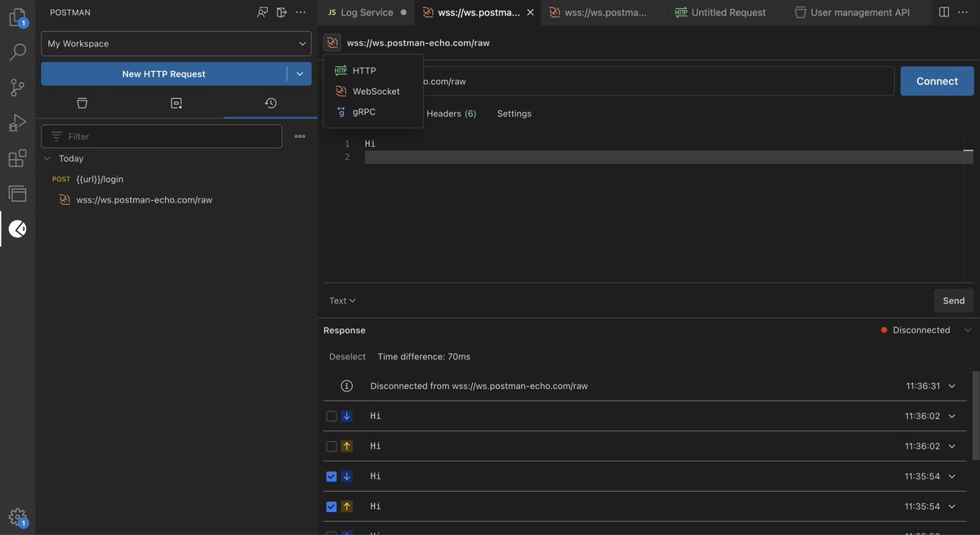Expand the incoming Hi row at 11:36:02
980x535 pixels.
click(951, 416)
